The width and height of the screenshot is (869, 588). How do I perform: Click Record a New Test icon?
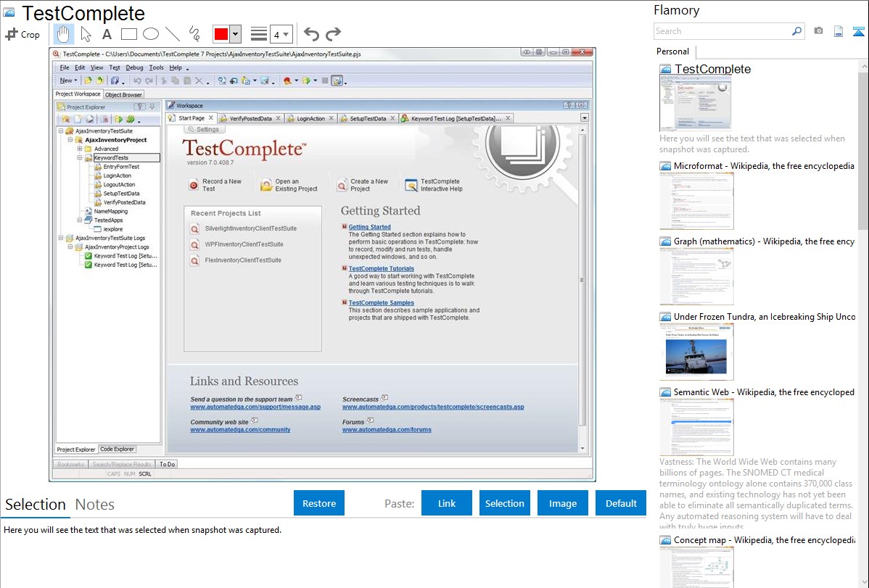click(x=194, y=185)
